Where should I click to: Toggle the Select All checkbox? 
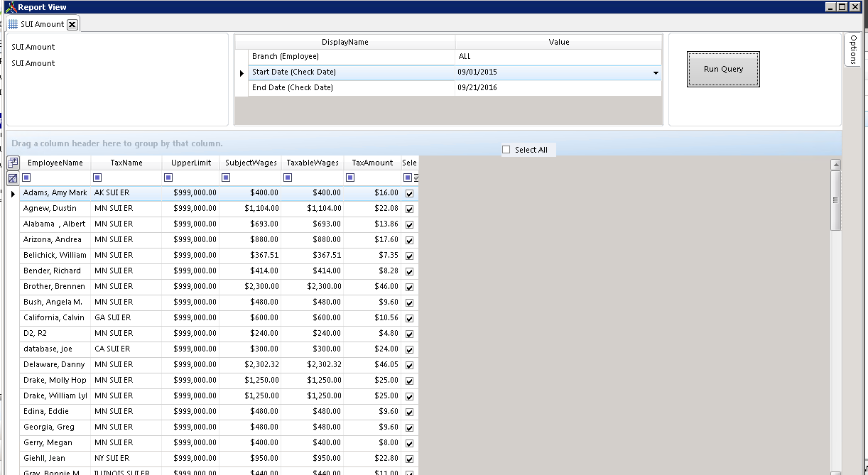coord(506,150)
